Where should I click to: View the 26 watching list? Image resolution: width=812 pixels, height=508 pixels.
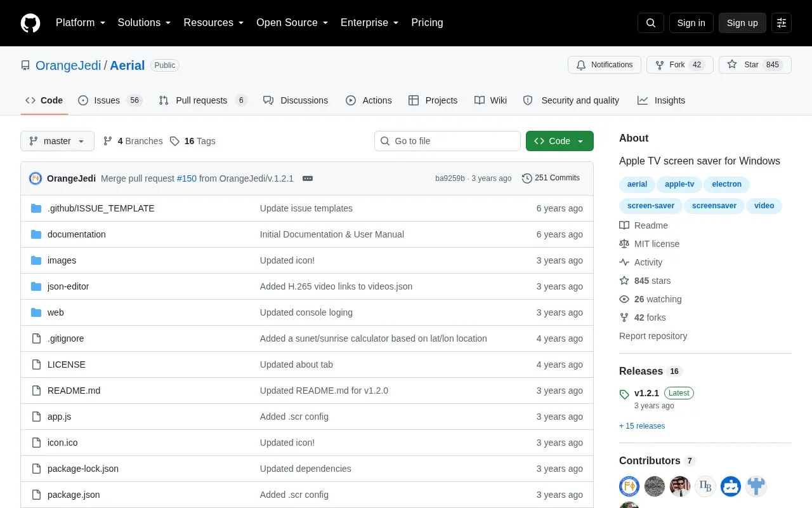tap(651, 299)
